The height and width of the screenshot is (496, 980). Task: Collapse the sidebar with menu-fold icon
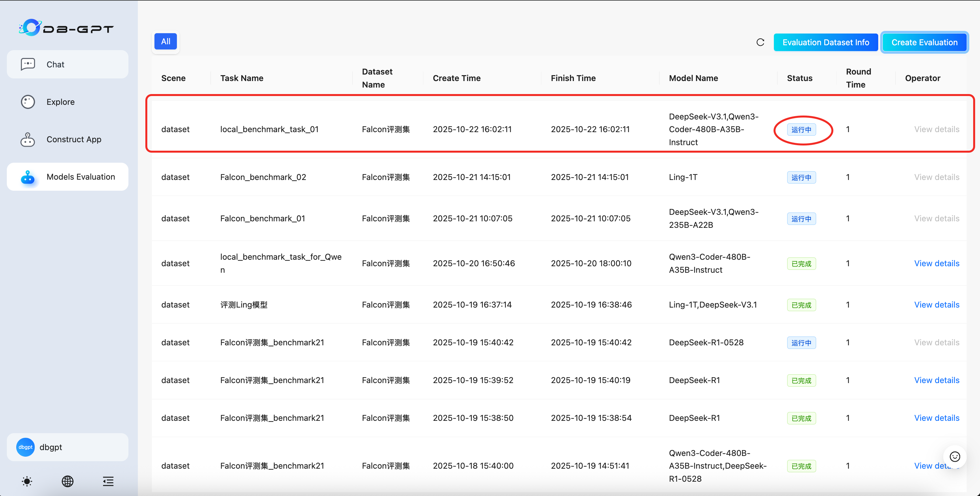(x=108, y=481)
